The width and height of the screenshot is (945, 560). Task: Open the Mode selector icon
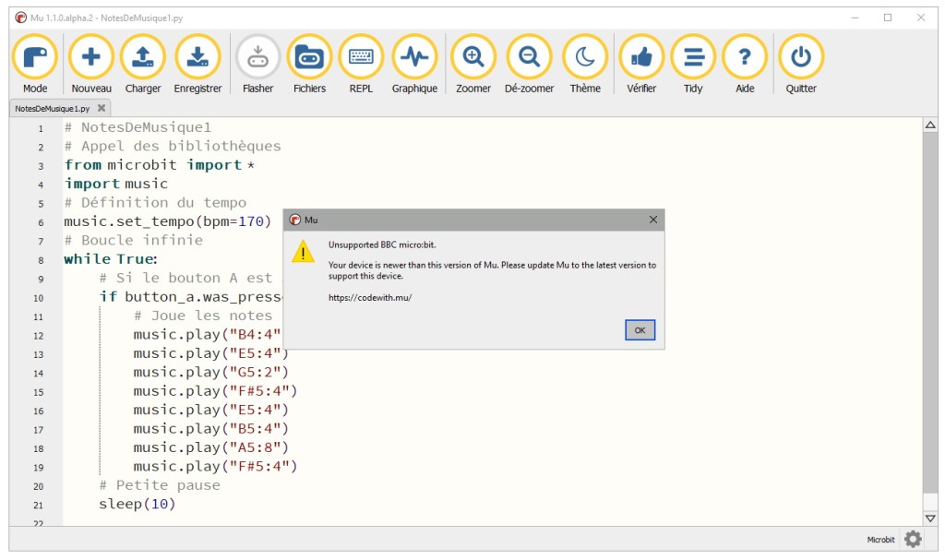pos(35,58)
